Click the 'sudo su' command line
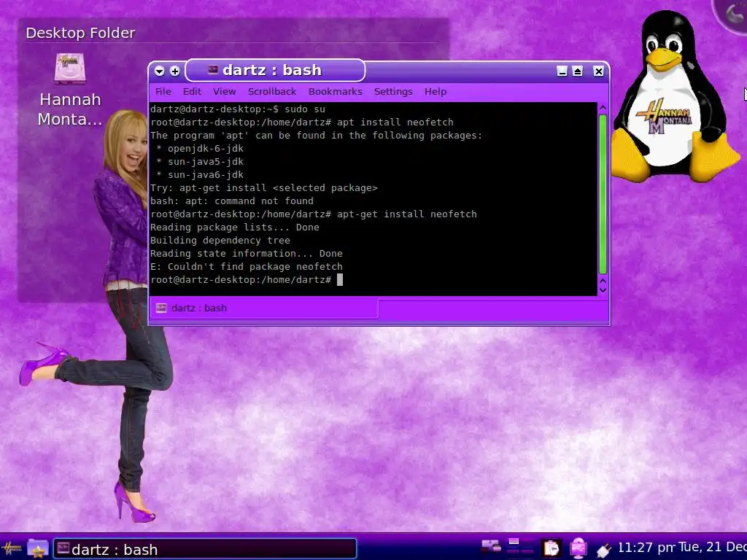The width and height of the screenshot is (747, 560). (x=238, y=109)
